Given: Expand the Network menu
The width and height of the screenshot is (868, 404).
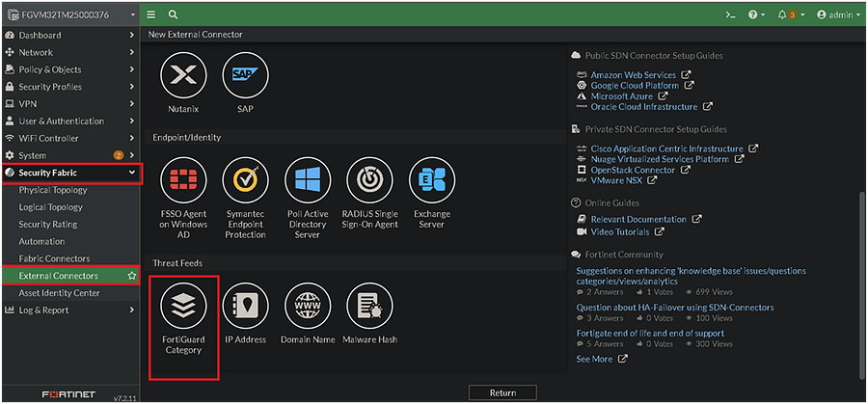Looking at the screenshot, I should pos(70,52).
